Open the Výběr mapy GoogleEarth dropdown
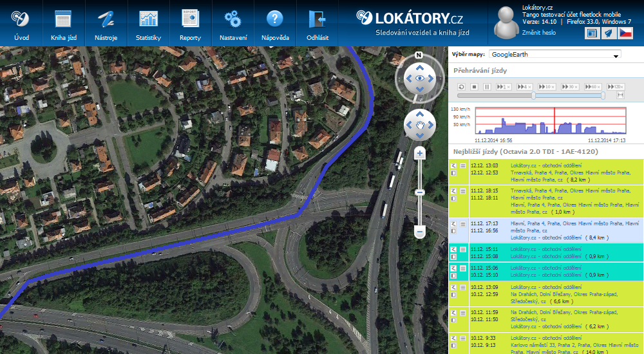Image resolution: width=644 pixels, height=354 pixels. tap(554, 55)
